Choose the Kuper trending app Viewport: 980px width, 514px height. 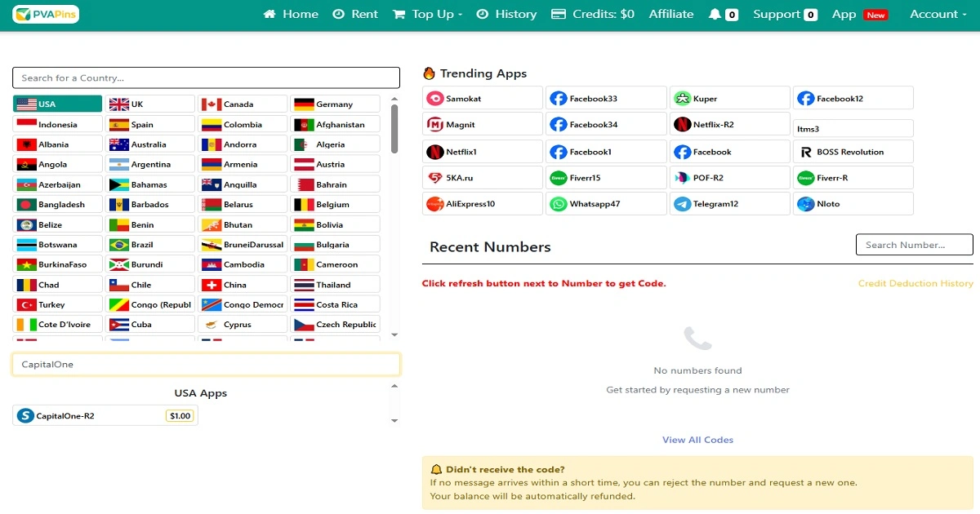729,98
